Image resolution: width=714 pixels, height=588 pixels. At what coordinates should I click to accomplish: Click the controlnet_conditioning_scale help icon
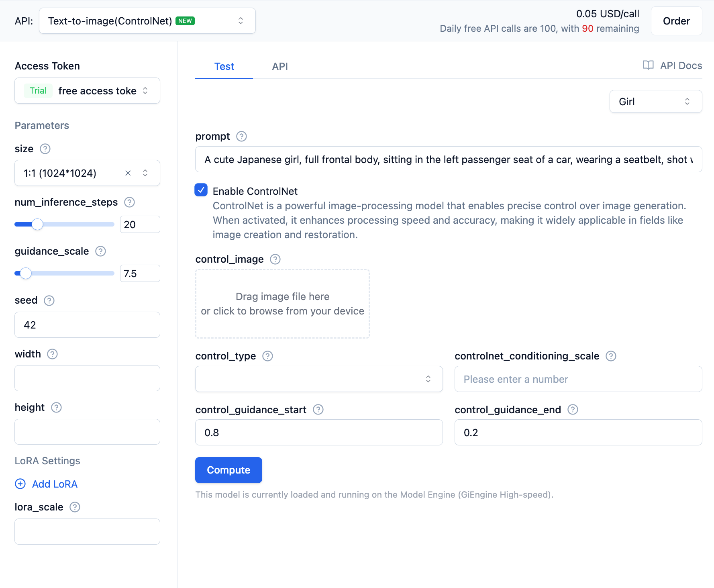(x=611, y=356)
